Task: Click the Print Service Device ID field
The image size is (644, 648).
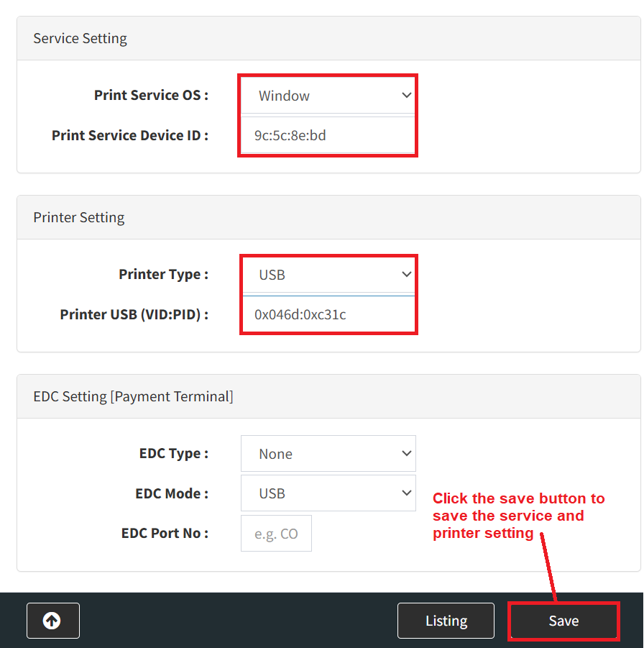Action: [328, 135]
